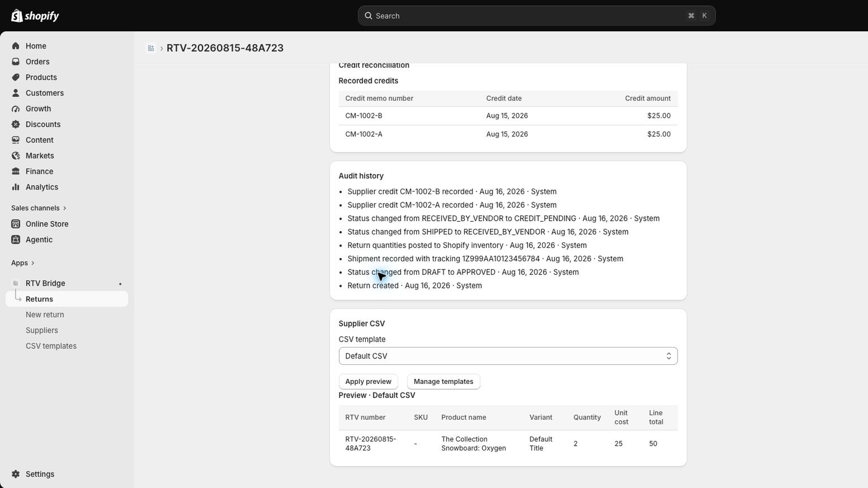The height and width of the screenshot is (488, 868).
Task: Click the inventory posted audit entry
Action: (x=467, y=246)
